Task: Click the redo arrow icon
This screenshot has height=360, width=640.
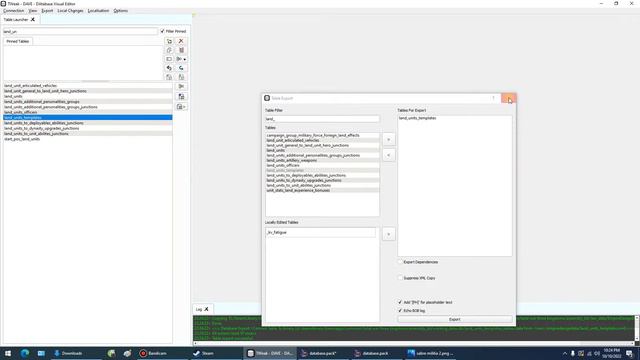Action: [x=181, y=68]
